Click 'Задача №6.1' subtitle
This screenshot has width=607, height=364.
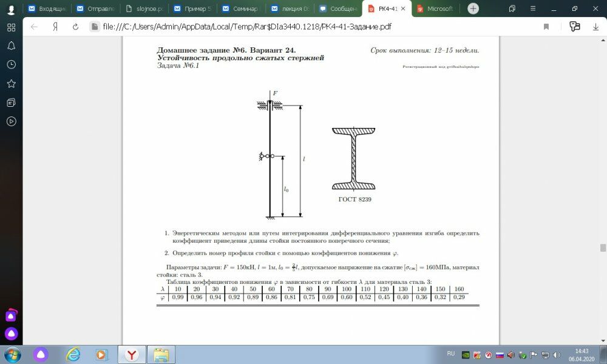click(178, 66)
